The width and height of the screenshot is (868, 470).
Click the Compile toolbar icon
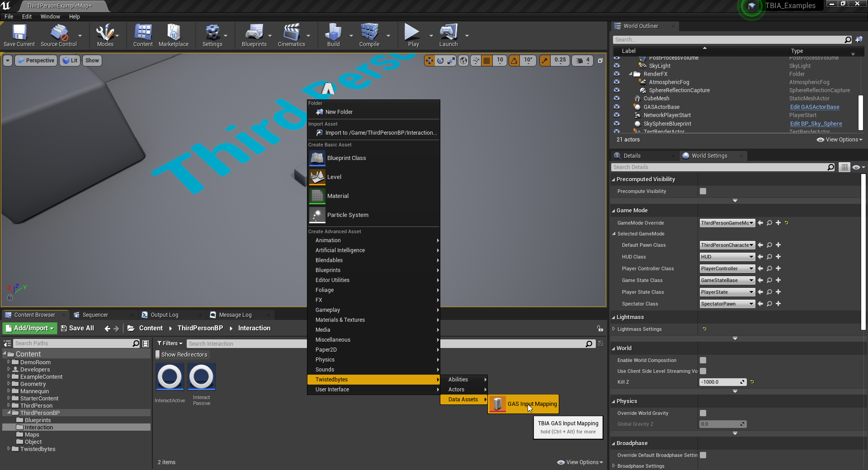369,35
